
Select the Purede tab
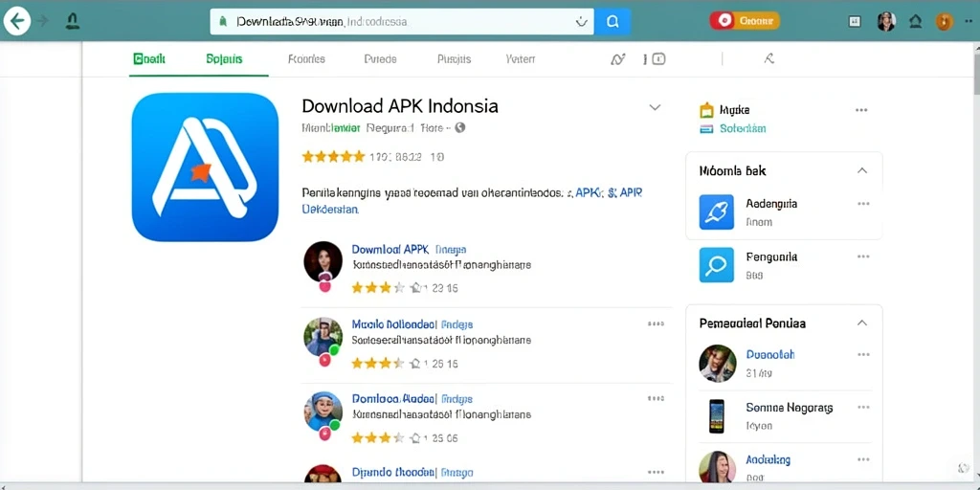(380, 59)
